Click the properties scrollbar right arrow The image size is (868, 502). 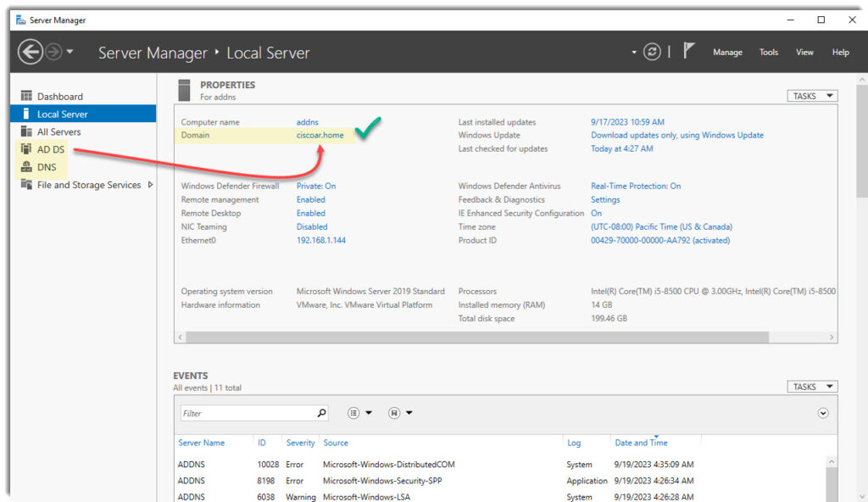coord(831,337)
